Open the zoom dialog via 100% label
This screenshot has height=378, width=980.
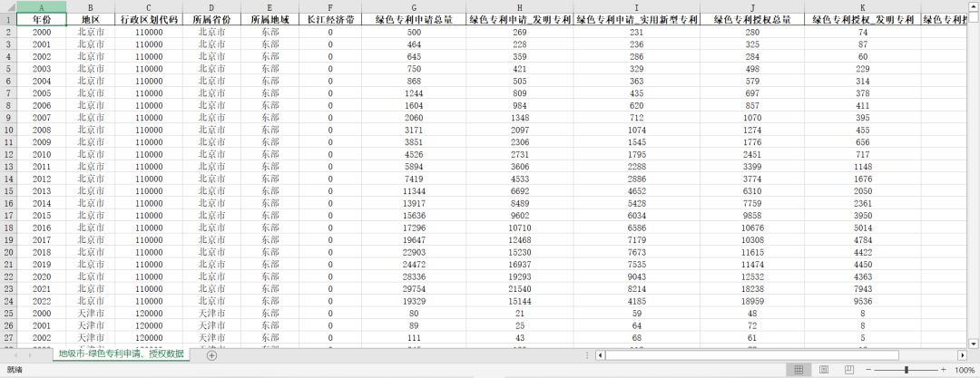[x=965, y=370]
